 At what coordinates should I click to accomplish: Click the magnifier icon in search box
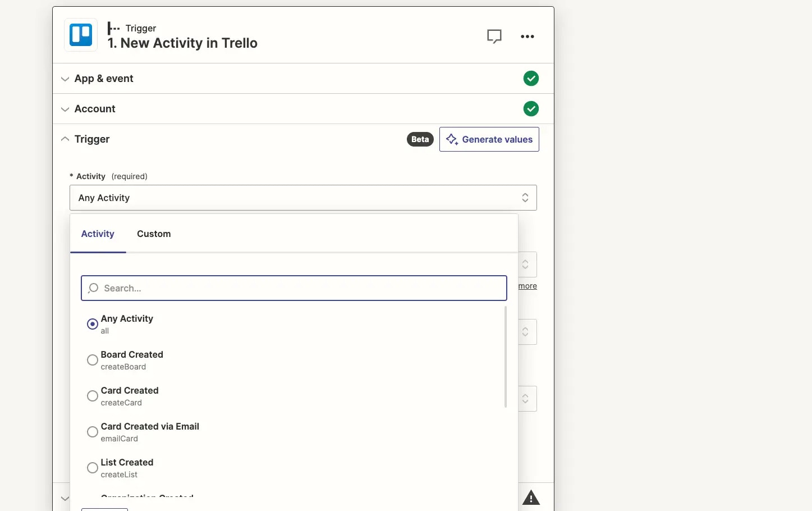pyautogui.click(x=93, y=288)
